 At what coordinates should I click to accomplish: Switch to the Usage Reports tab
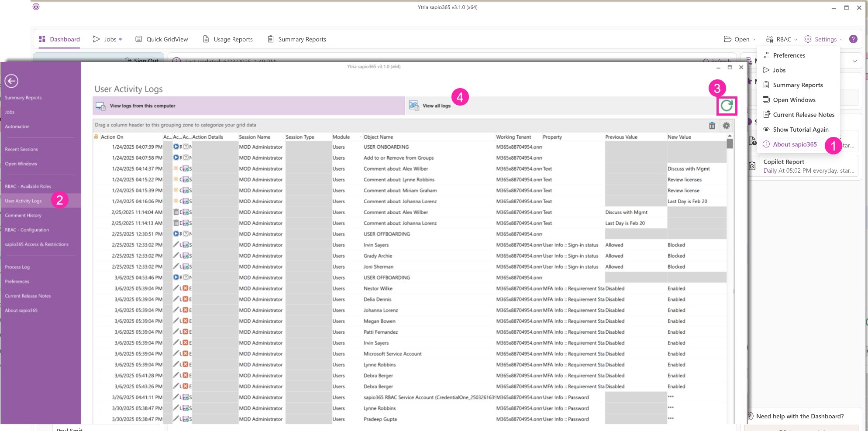pyautogui.click(x=228, y=39)
